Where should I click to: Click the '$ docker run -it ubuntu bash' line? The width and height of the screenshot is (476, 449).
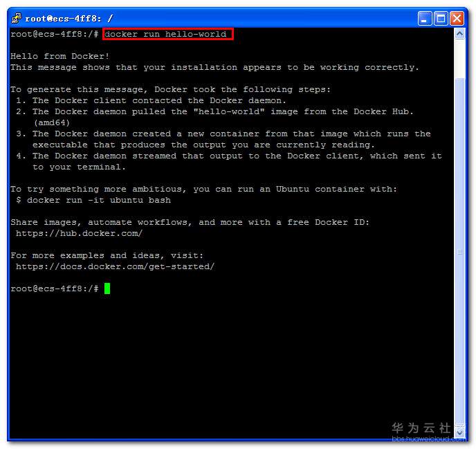(93, 201)
